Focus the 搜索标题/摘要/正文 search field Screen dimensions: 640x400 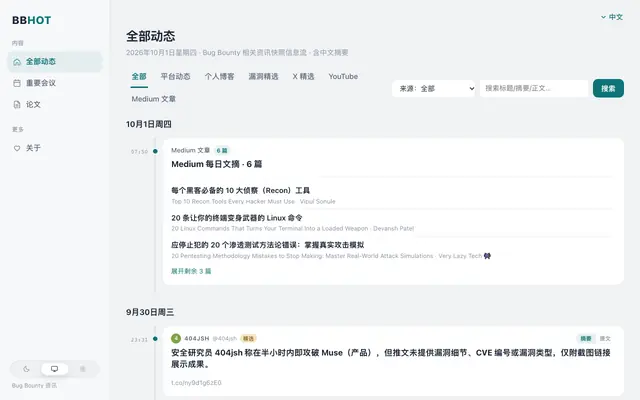[534, 89]
